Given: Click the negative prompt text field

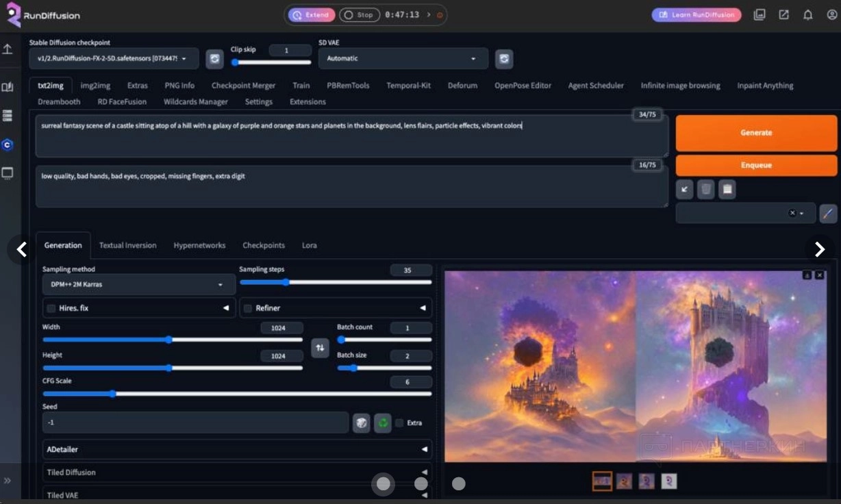Looking at the screenshot, I should coord(351,186).
